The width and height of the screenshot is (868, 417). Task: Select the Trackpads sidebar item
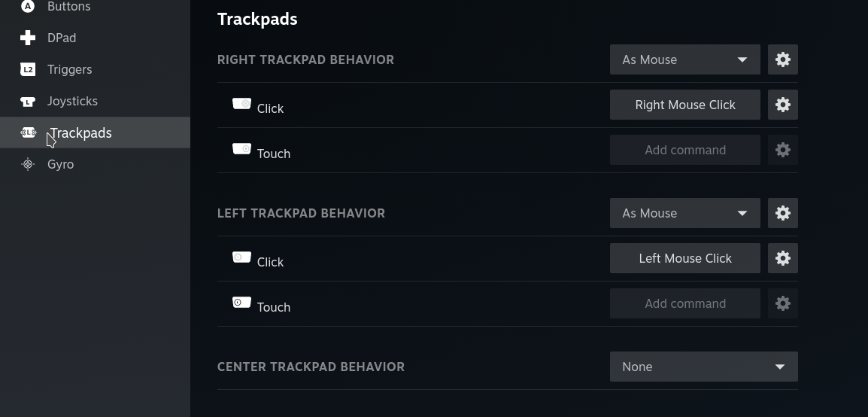pos(81,132)
